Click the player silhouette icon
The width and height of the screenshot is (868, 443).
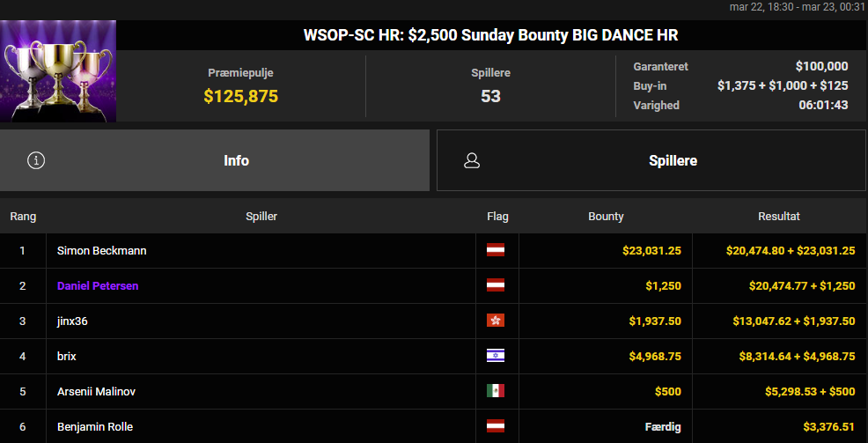pos(472,160)
